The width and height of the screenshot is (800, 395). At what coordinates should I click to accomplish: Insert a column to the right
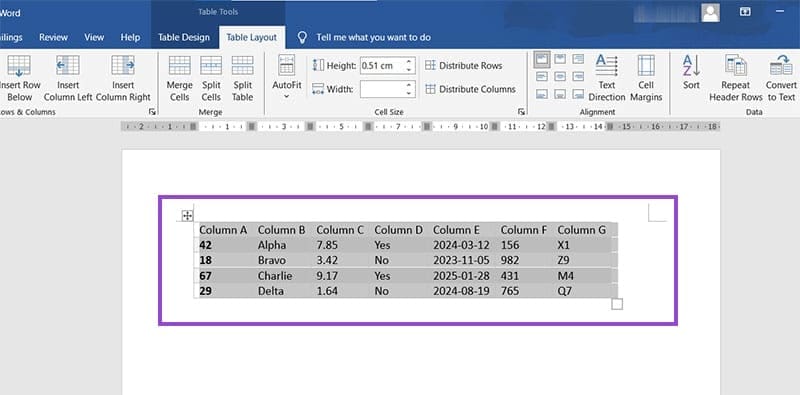[123, 79]
